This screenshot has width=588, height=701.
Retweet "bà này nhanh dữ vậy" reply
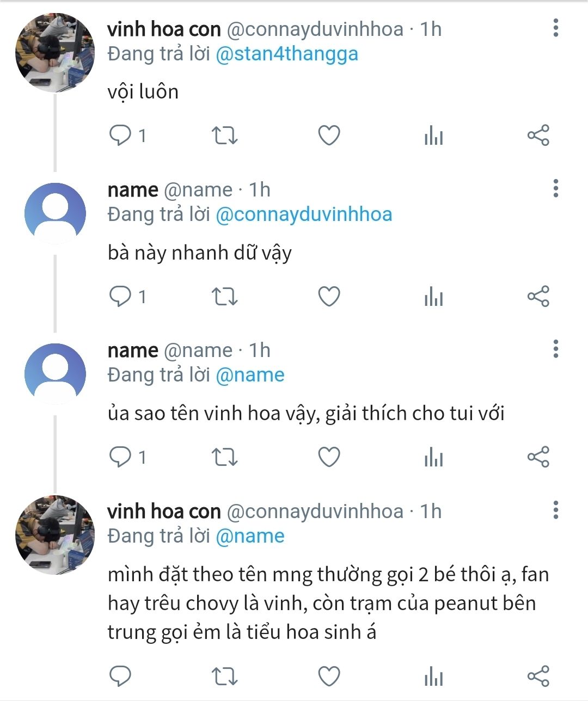point(224,297)
